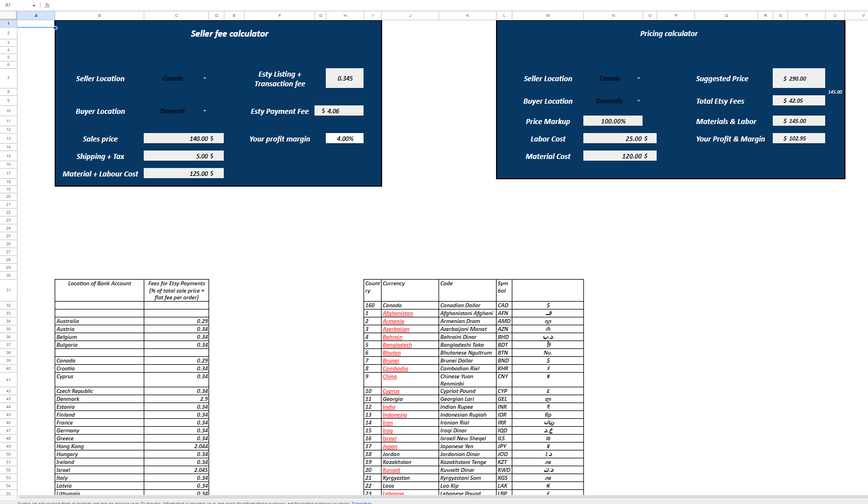
Task: Click the KZT currency code cell
Action: (x=504, y=462)
